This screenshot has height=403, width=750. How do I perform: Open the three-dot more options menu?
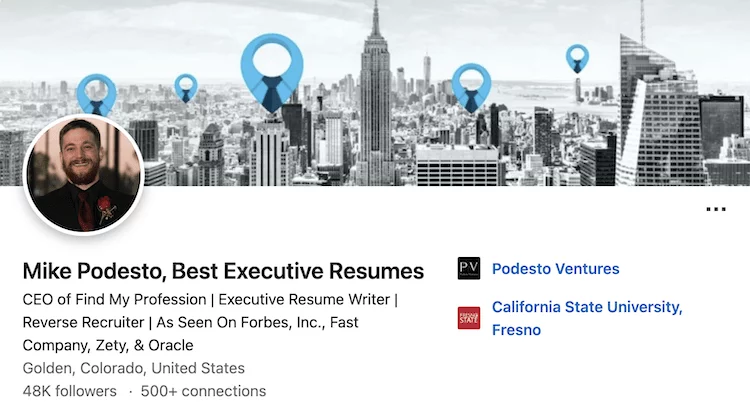tap(716, 209)
